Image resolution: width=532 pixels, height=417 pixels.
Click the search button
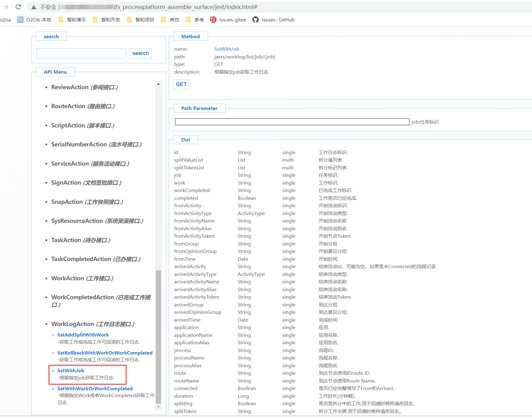pyautogui.click(x=141, y=53)
